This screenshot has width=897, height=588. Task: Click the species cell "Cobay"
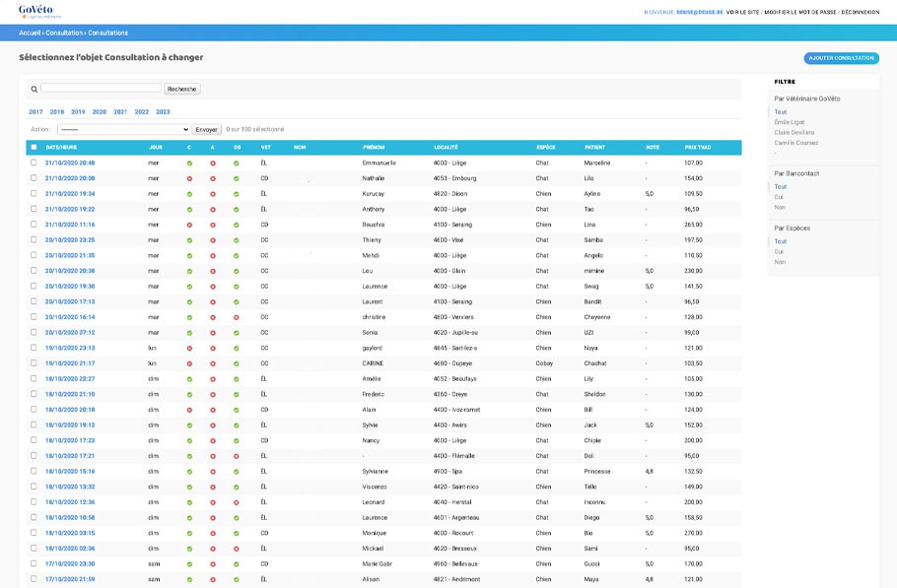point(544,363)
